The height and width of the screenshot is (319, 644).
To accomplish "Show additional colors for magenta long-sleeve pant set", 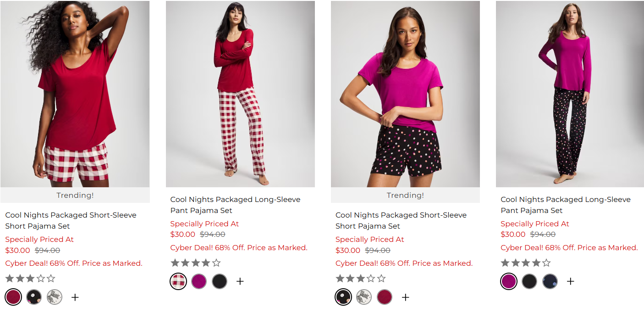I will [570, 281].
